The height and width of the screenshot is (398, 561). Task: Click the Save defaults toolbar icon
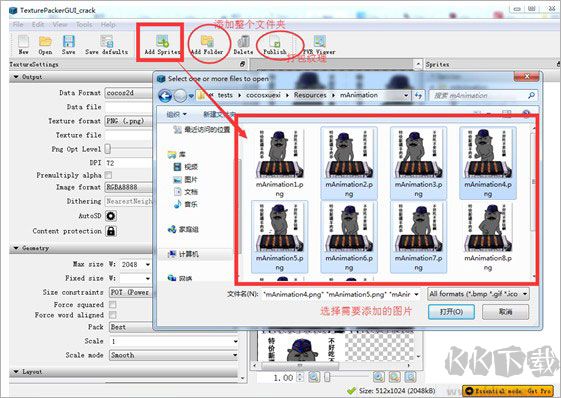pos(106,44)
